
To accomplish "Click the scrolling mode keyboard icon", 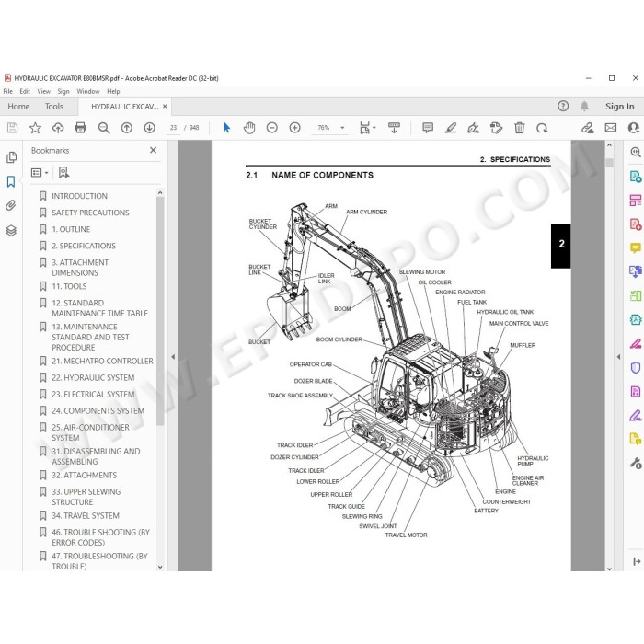I will click(394, 128).
